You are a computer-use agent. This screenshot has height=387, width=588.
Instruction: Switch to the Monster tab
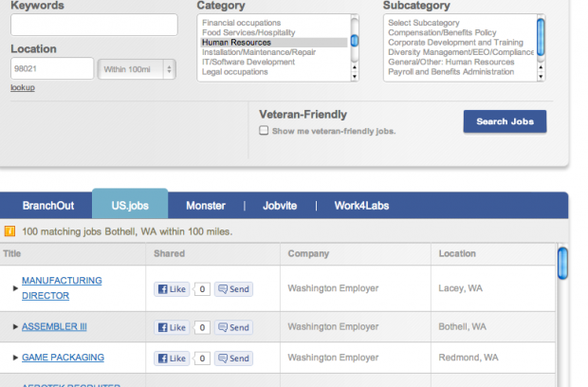tap(206, 206)
